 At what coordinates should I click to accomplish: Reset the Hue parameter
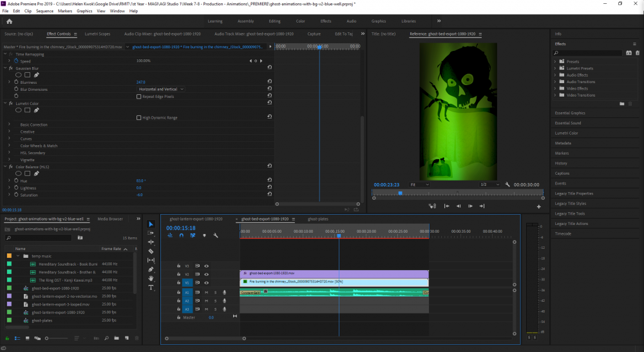[x=269, y=180]
